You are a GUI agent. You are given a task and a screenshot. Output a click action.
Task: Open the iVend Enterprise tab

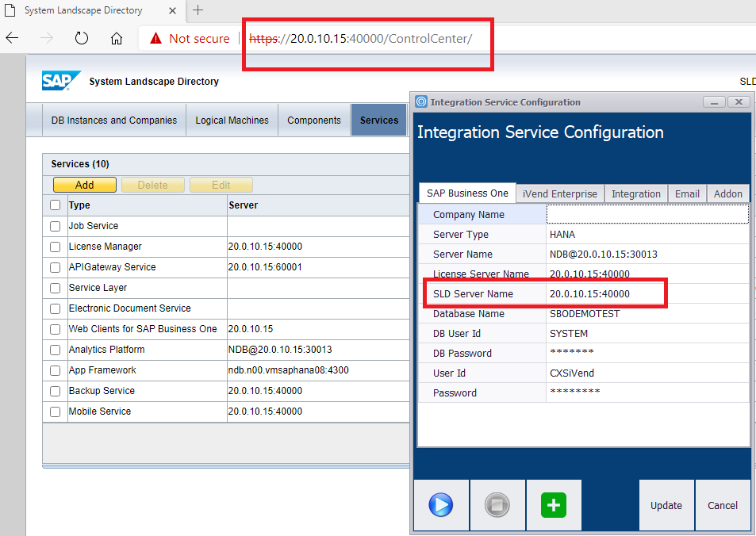pos(560,193)
